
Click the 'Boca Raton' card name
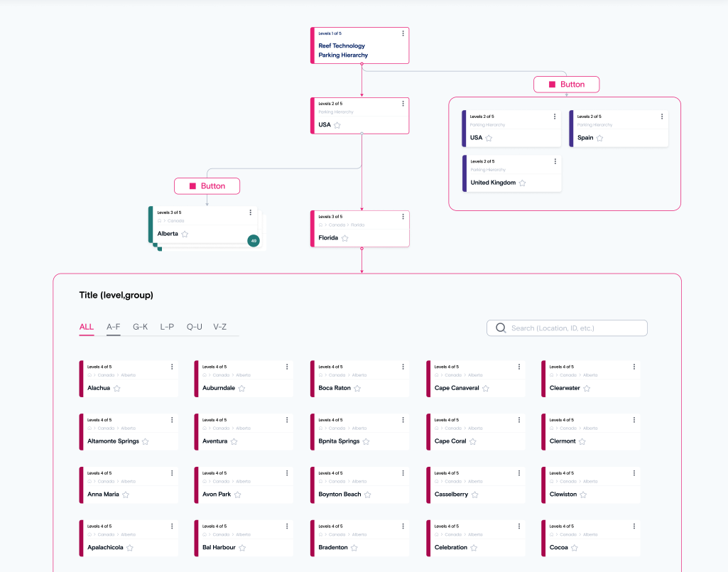335,388
